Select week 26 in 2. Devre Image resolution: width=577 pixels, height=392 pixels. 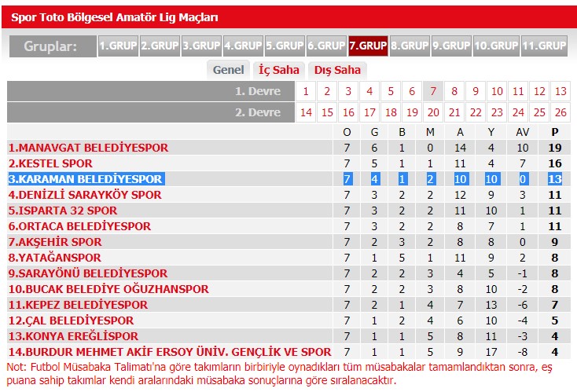pos(560,112)
